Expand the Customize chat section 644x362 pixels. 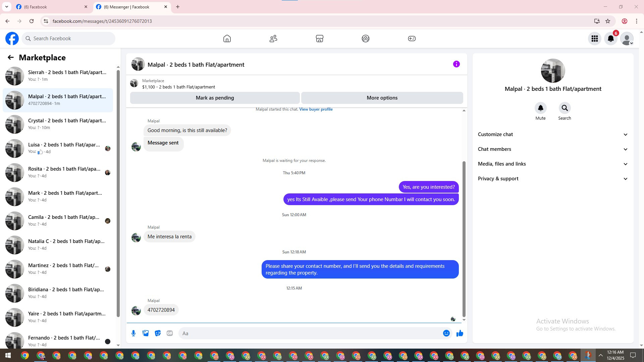(x=553, y=134)
